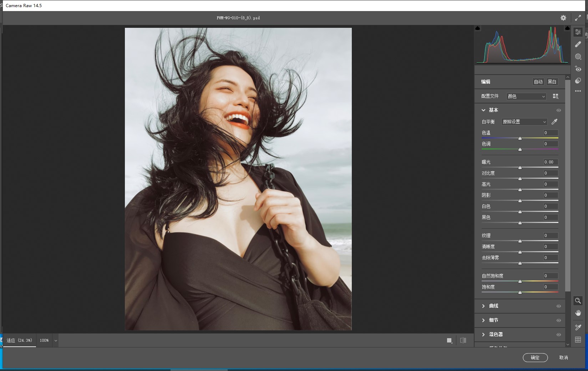Open the Presets panel icon
Viewport: 588px width, 371px height.
pos(578,81)
